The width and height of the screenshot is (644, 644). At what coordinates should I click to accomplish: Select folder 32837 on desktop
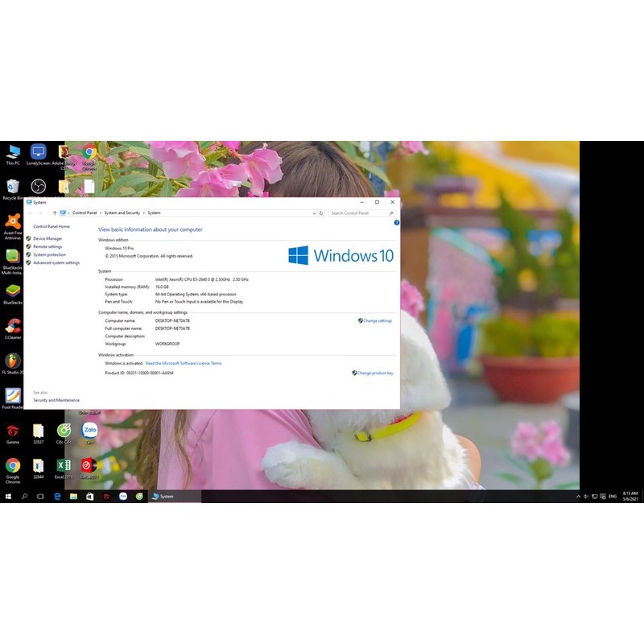point(38,434)
